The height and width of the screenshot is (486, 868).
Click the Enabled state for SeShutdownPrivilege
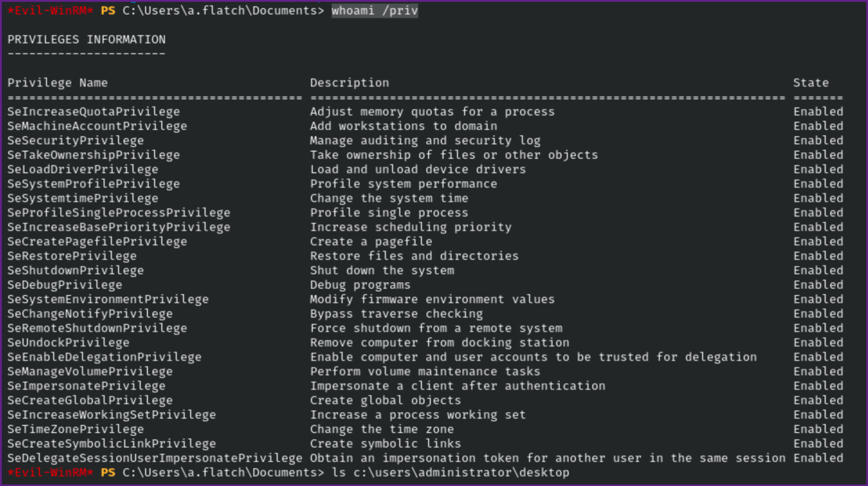818,271
